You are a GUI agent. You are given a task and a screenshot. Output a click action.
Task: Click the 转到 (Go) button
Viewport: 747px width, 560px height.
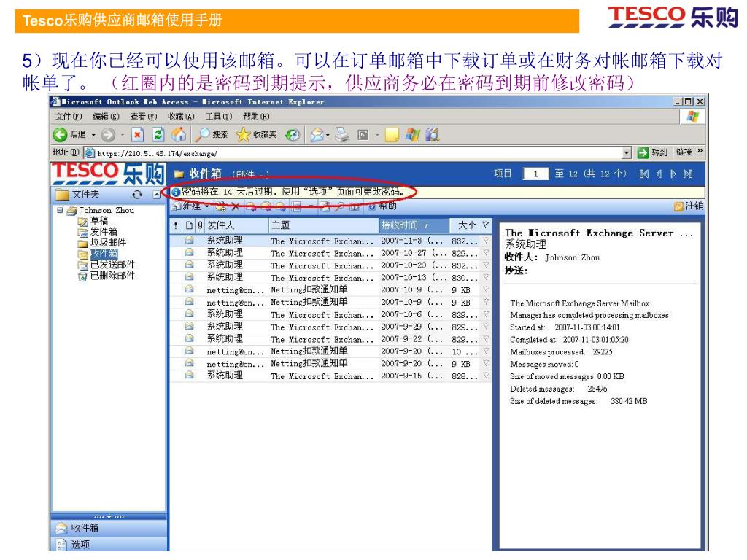click(652, 152)
